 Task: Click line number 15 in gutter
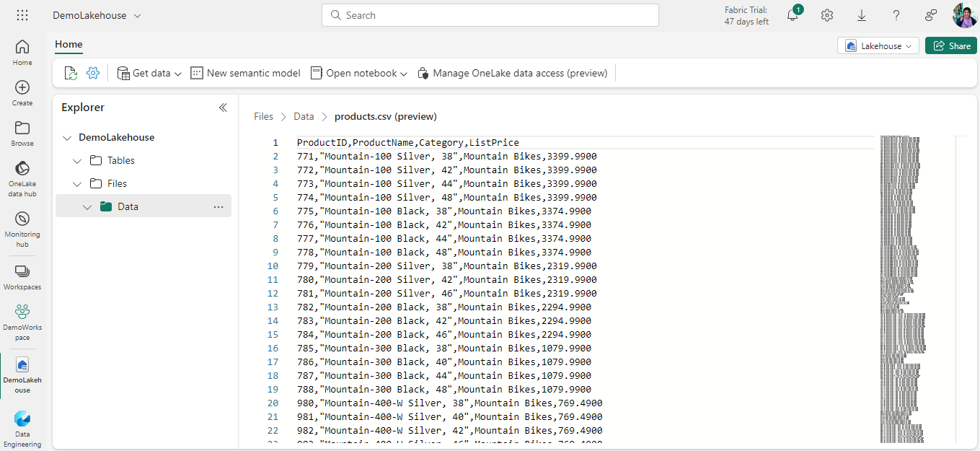pos(273,335)
